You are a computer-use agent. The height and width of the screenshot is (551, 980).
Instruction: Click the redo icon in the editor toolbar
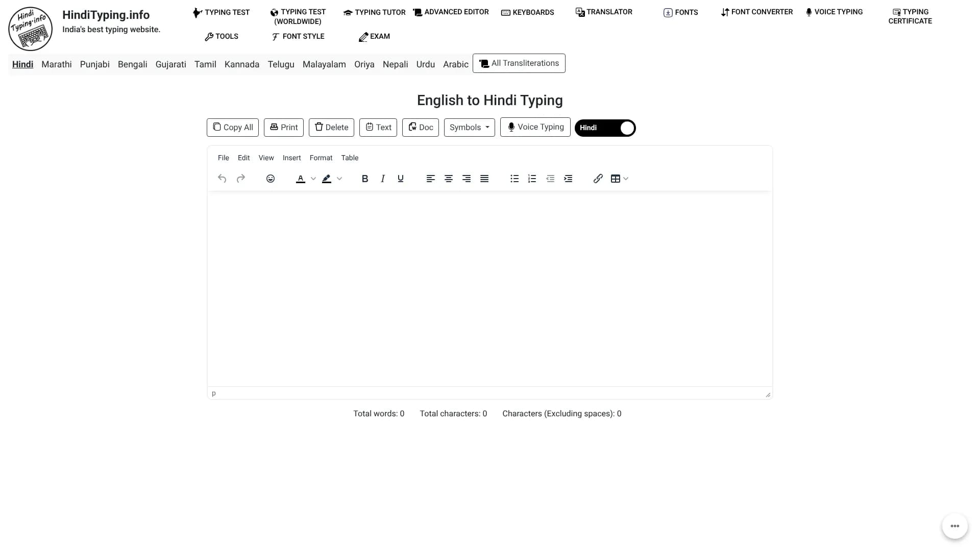point(240,178)
